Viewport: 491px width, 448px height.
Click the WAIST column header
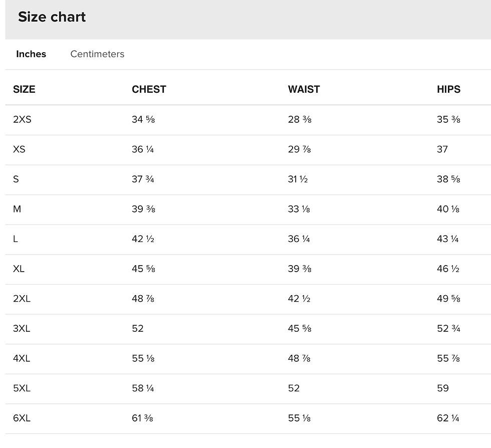pyautogui.click(x=304, y=89)
